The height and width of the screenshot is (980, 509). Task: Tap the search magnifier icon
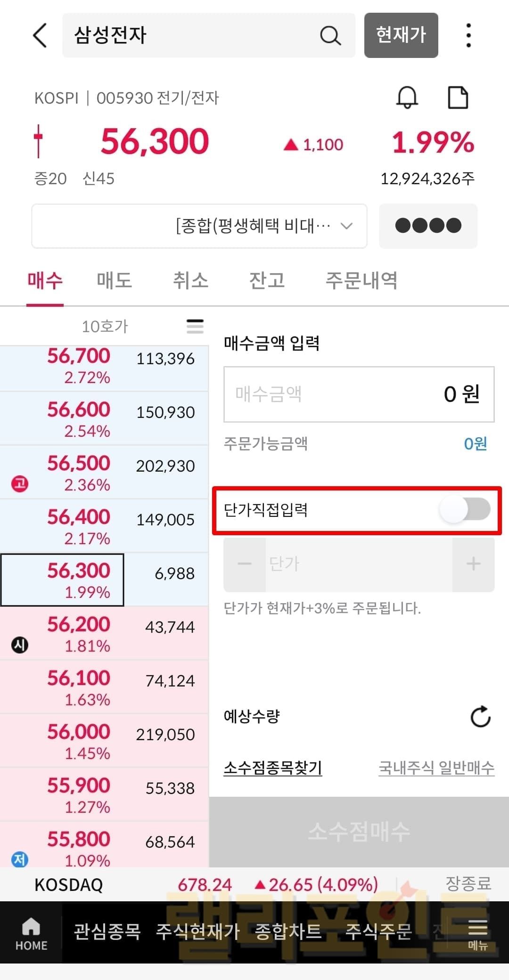330,35
